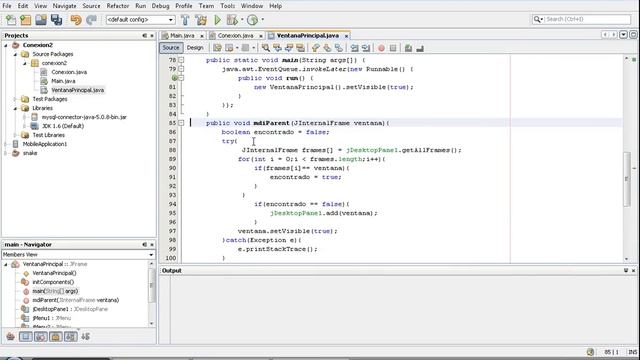
Task: Select mdiParent method in Navigator
Action: point(76,300)
